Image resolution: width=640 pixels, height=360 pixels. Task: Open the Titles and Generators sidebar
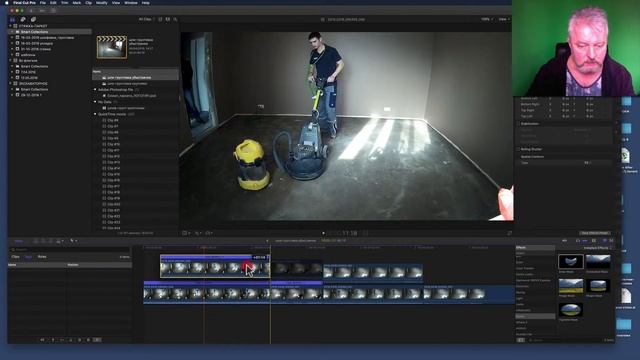(x=33, y=19)
